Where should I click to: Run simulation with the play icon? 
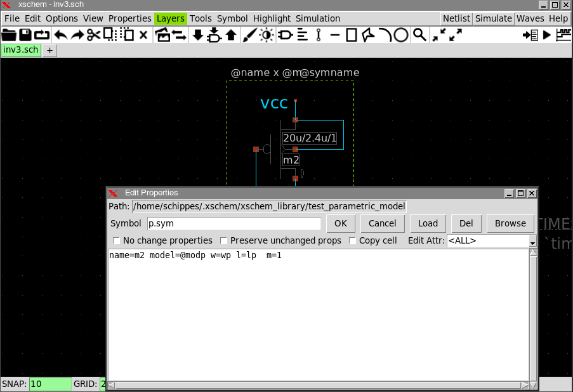click(547, 35)
